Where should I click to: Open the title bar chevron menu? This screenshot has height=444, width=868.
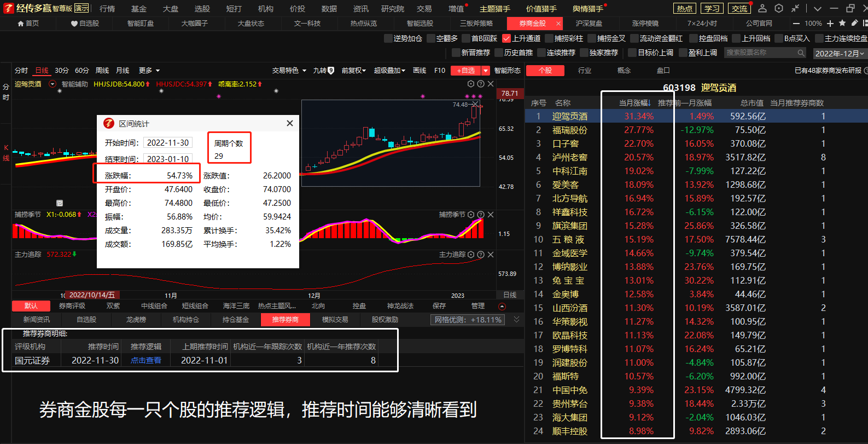(x=817, y=9)
